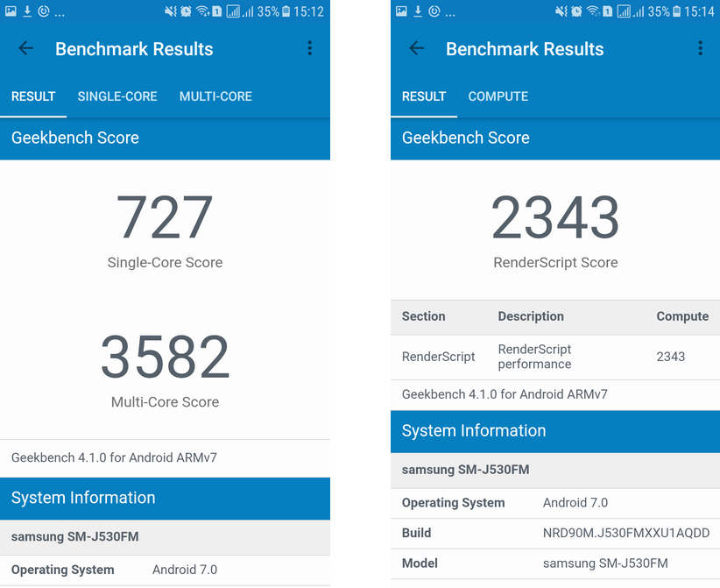Select the RESULT tab beside SINGLE-CORE
Screen dimensions: 720x588
pyautogui.click(x=33, y=96)
